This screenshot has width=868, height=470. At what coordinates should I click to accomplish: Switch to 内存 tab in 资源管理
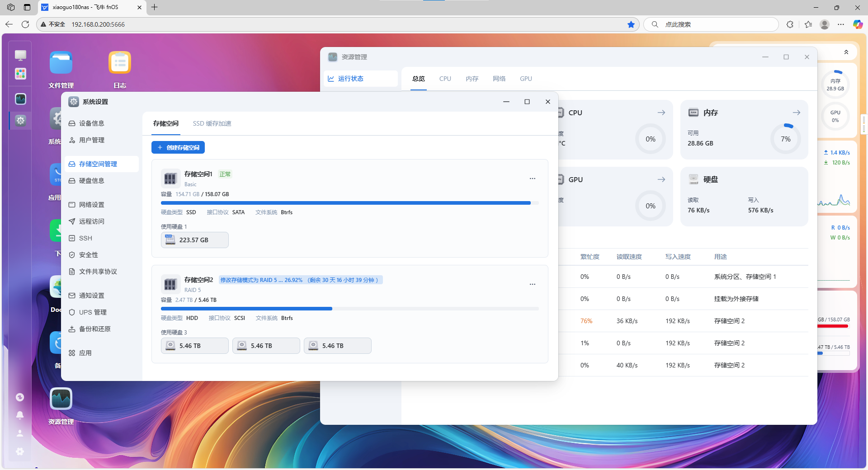point(472,79)
